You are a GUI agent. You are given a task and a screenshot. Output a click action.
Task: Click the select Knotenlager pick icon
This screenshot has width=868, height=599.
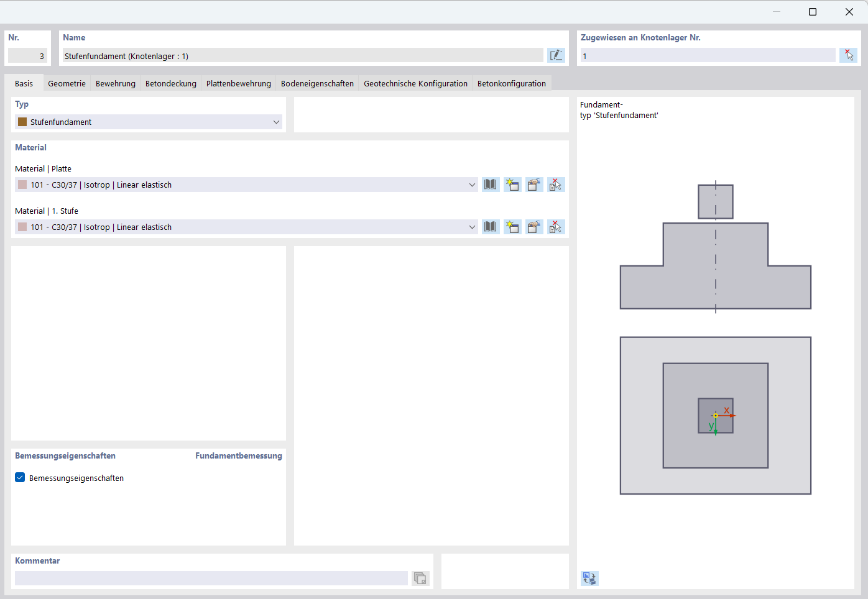[x=848, y=55]
